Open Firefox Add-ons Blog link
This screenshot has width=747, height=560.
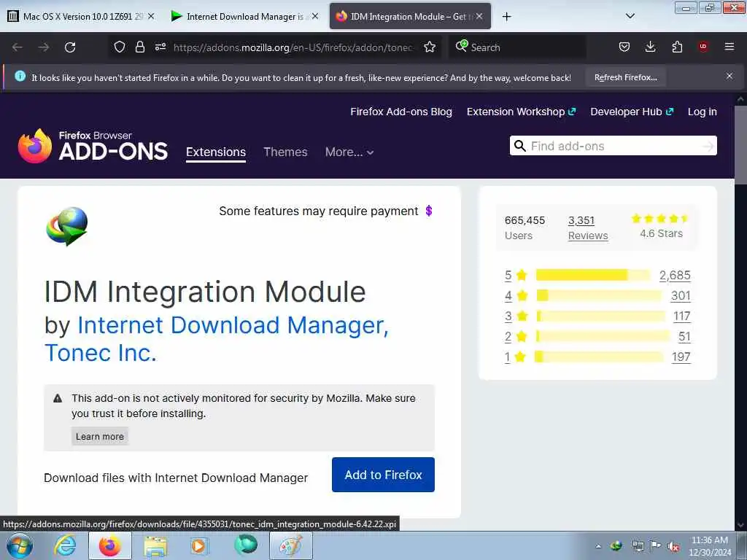coord(401,112)
